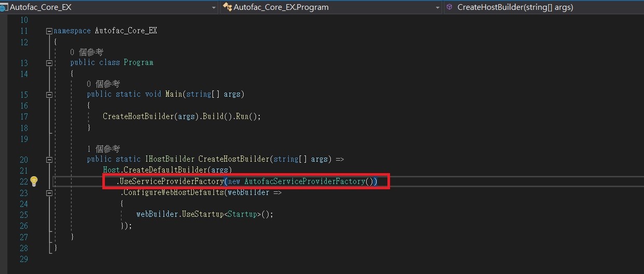
Task: Click the method icon beside CreateHostBuilder
Action: 450,7
